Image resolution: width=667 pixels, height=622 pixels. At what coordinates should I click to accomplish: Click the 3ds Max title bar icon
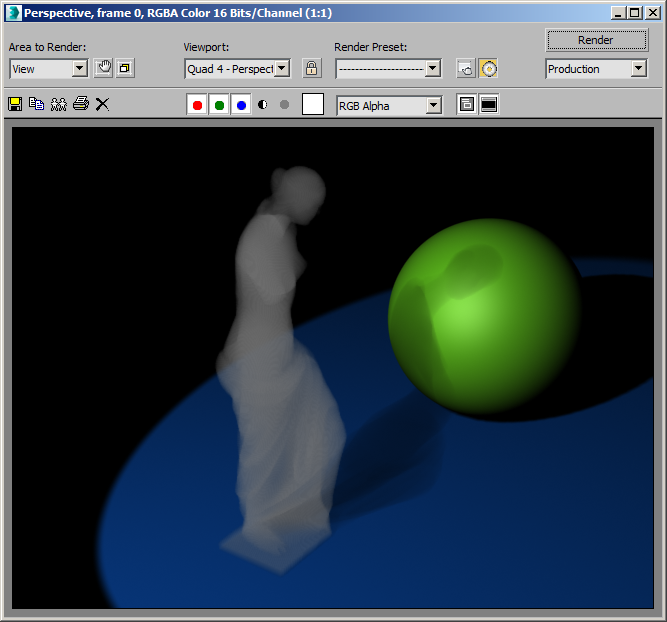tap(13, 13)
